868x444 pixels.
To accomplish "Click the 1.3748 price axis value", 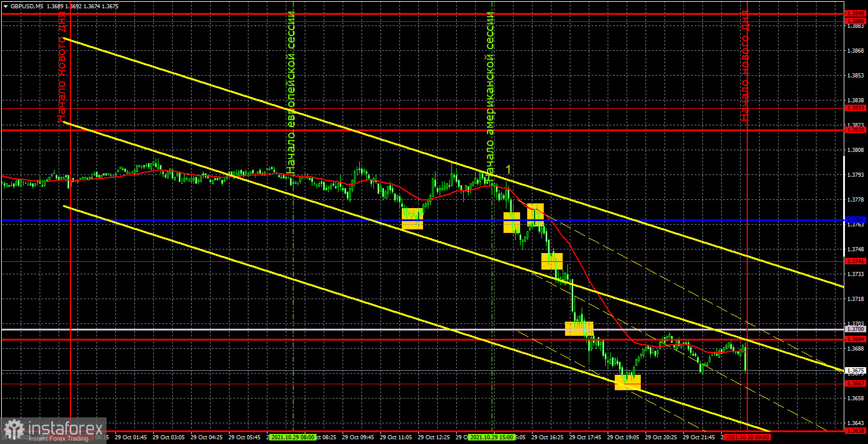I will pyautogui.click(x=855, y=249).
